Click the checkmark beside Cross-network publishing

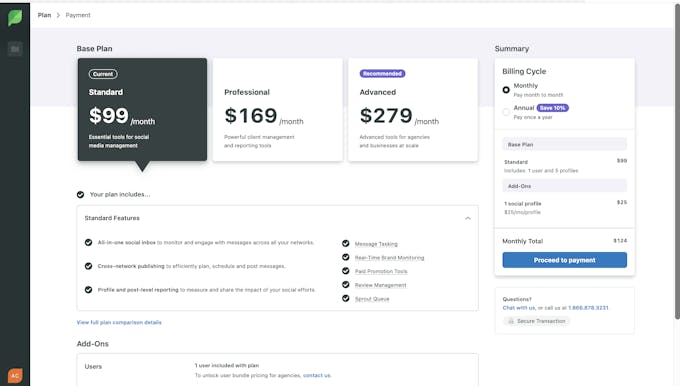click(x=88, y=266)
